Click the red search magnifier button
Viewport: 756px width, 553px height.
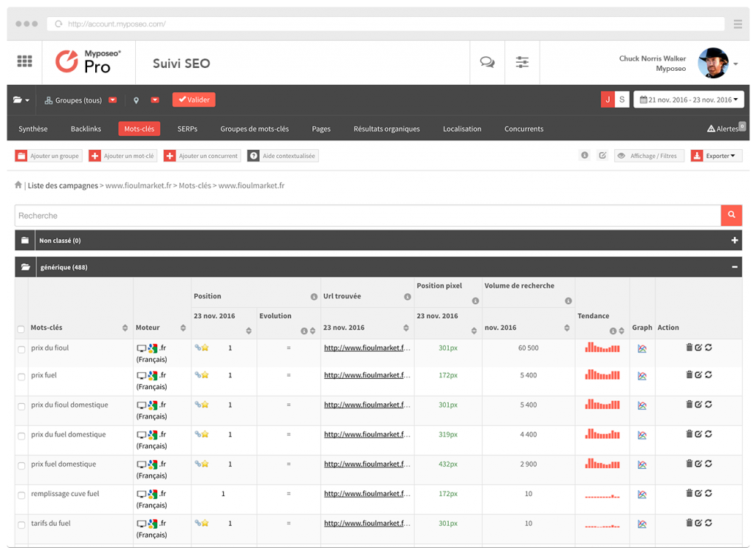(x=732, y=215)
